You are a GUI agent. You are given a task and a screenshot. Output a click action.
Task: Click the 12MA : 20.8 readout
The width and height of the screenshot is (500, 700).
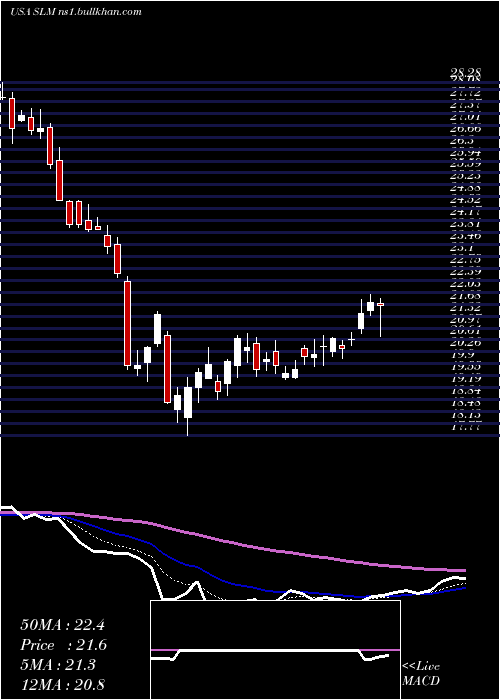coord(62,685)
